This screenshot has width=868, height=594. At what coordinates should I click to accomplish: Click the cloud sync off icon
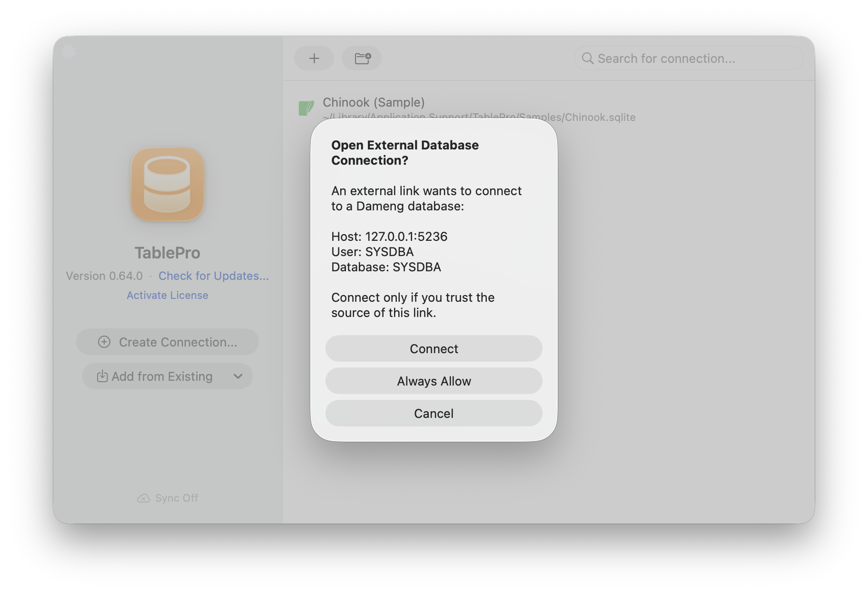coord(143,498)
